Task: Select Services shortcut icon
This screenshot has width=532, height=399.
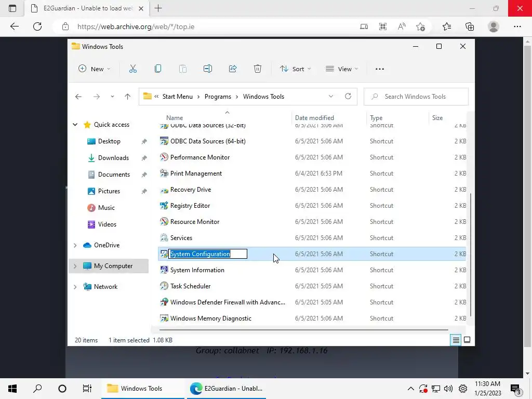Action: tap(164, 237)
